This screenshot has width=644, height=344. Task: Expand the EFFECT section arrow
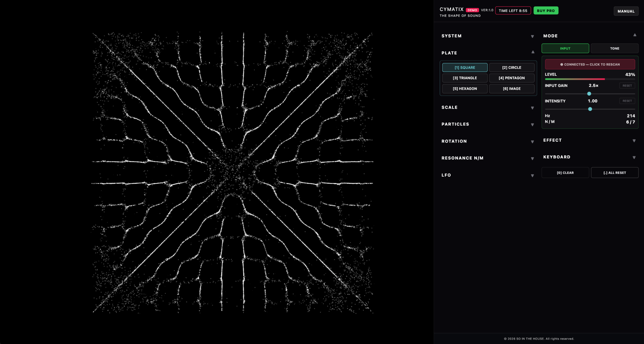[634, 141]
